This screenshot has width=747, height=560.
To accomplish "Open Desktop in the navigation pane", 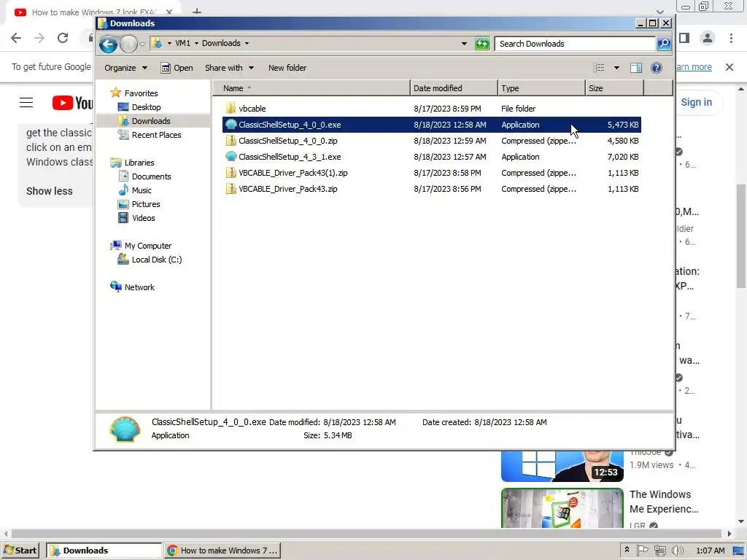I will point(146,107).
